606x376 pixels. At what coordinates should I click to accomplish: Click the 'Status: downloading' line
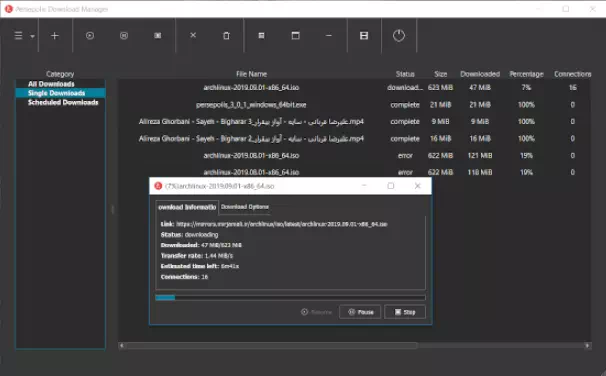pyautogui.click(x=189, y=235)
